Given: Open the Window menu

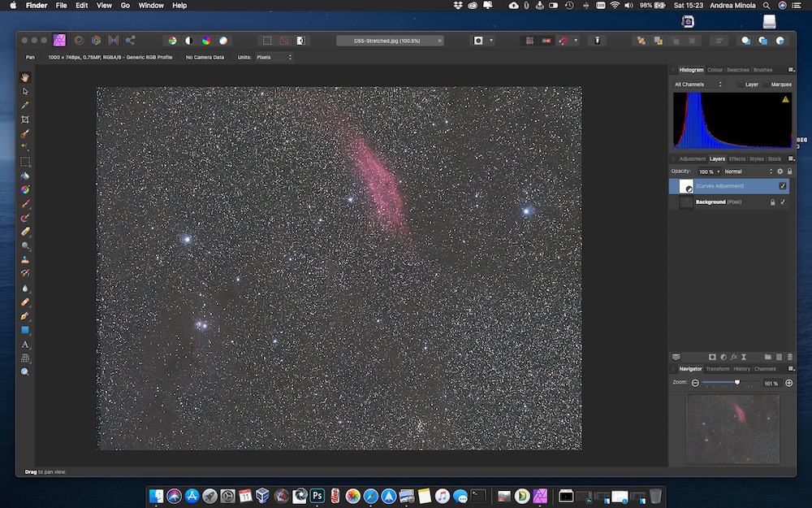Looking at the screenshot, I should pos(151,6).
